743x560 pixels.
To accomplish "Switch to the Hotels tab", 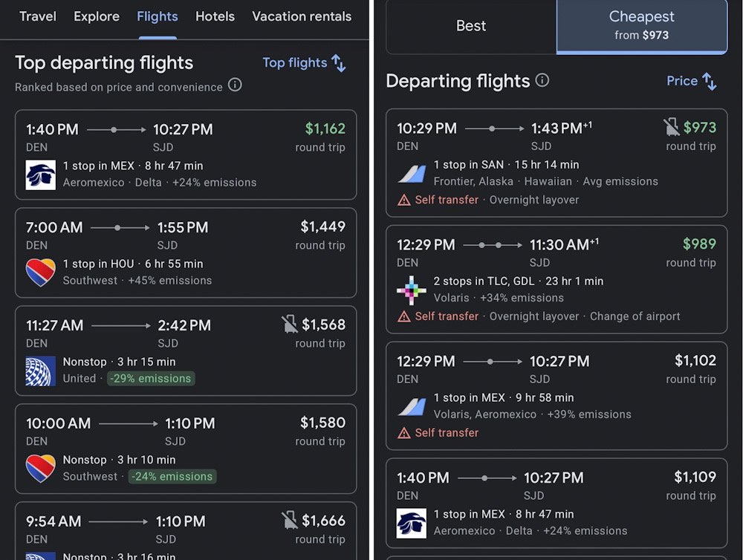I will click(215, 16).
